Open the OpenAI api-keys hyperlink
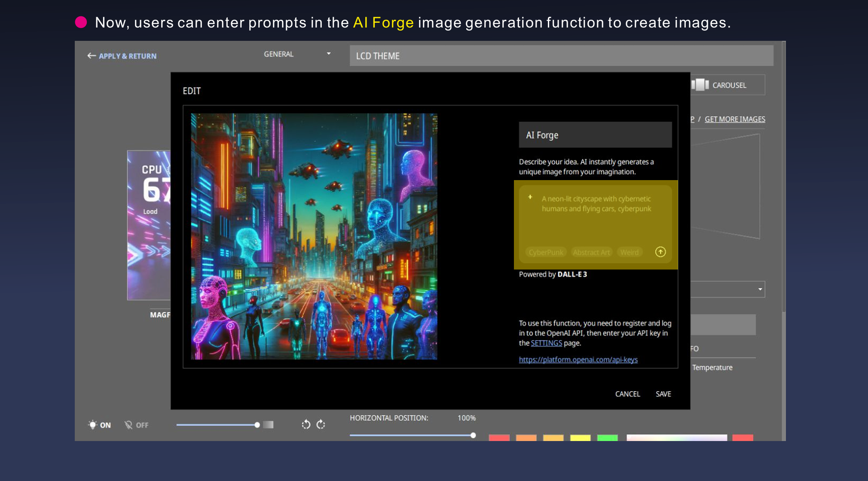Image resolution: width=868 pixels, height=481 pixels. (578, 359)
